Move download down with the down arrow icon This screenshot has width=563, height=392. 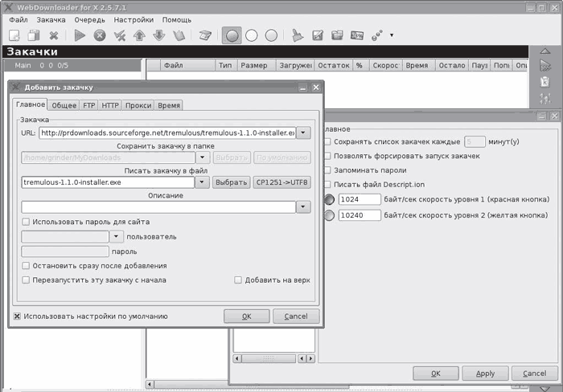158,35
